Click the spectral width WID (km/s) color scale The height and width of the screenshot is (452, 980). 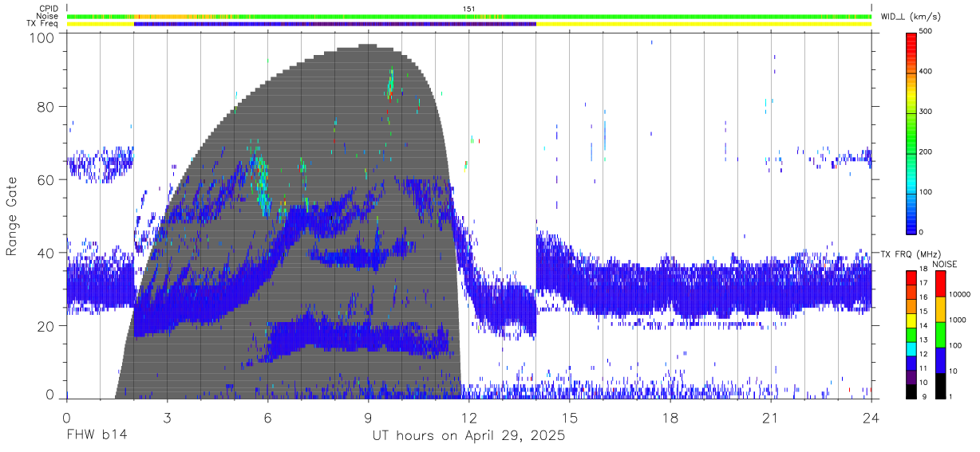(911, 132)
